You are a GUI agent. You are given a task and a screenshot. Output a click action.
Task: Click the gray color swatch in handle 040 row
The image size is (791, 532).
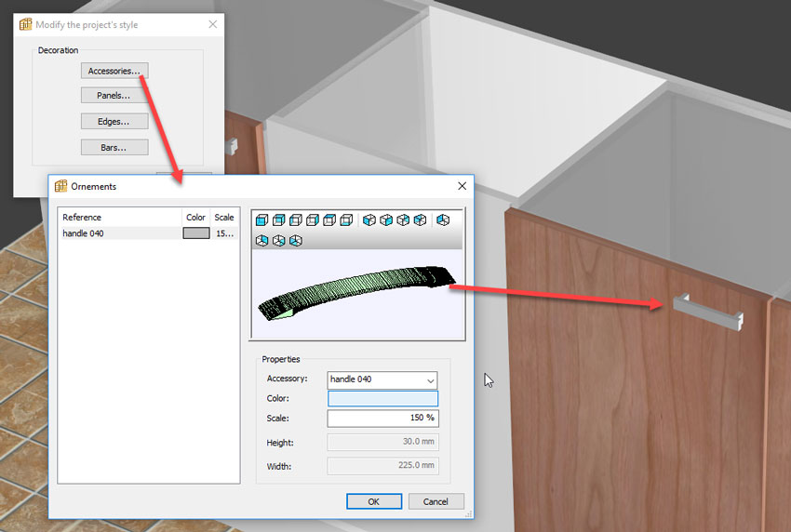pyautogui.click(x=196, y=233)
